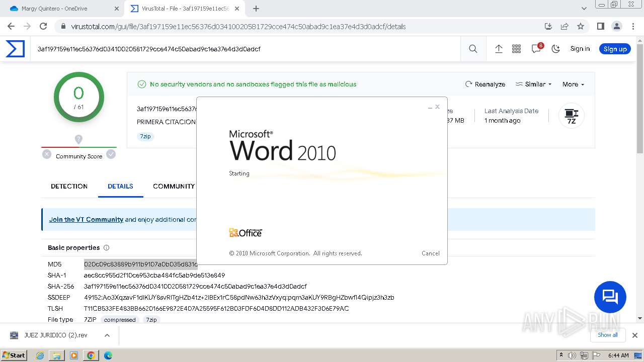Screen dimensions: 644x362
Task: Open Chrome three-dot menu
Action: tap(632, 26)
